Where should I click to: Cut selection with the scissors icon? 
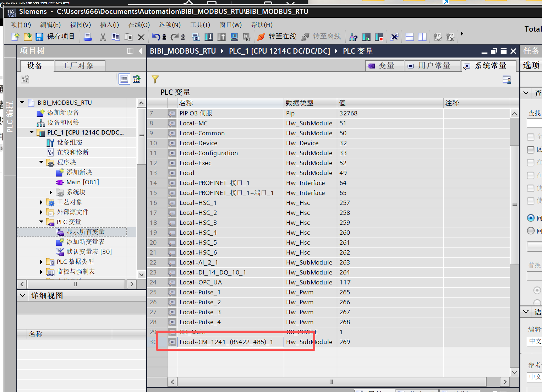tap(103, 37)
